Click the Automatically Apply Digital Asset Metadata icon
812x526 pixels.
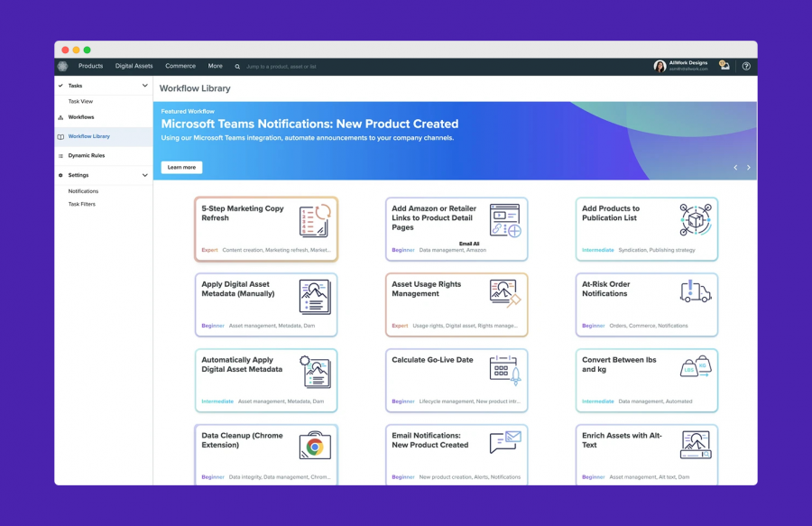pos(315,372)
